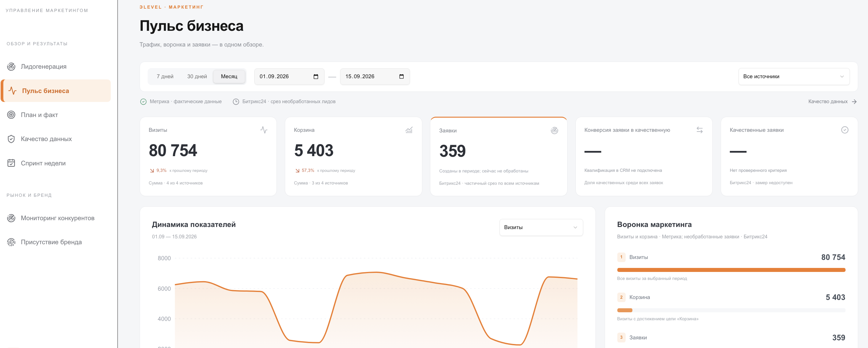Open Спринт недели in the sidebar
Screen dimensions: 868x348
[56, 163]
